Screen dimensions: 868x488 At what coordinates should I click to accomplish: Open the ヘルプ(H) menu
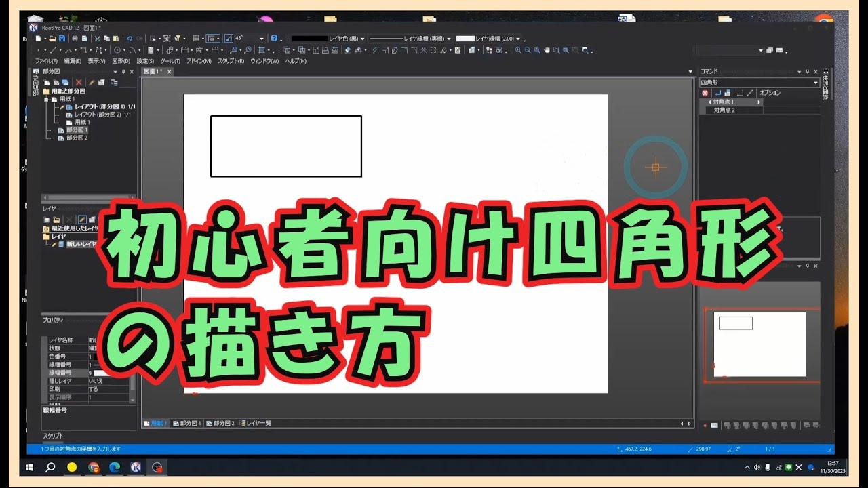click(296, 61)
